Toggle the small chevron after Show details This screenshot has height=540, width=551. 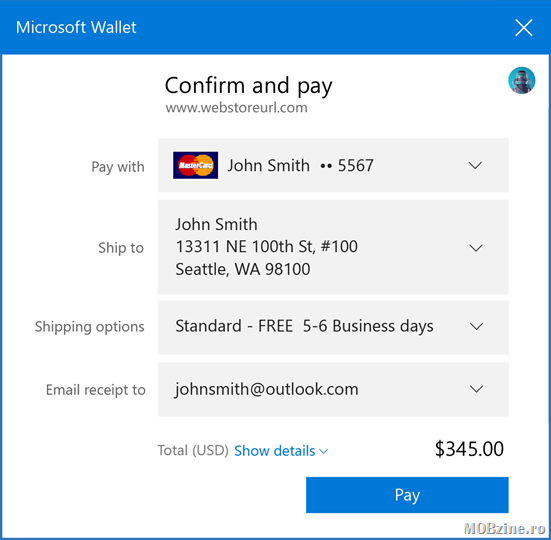point(323,451)
